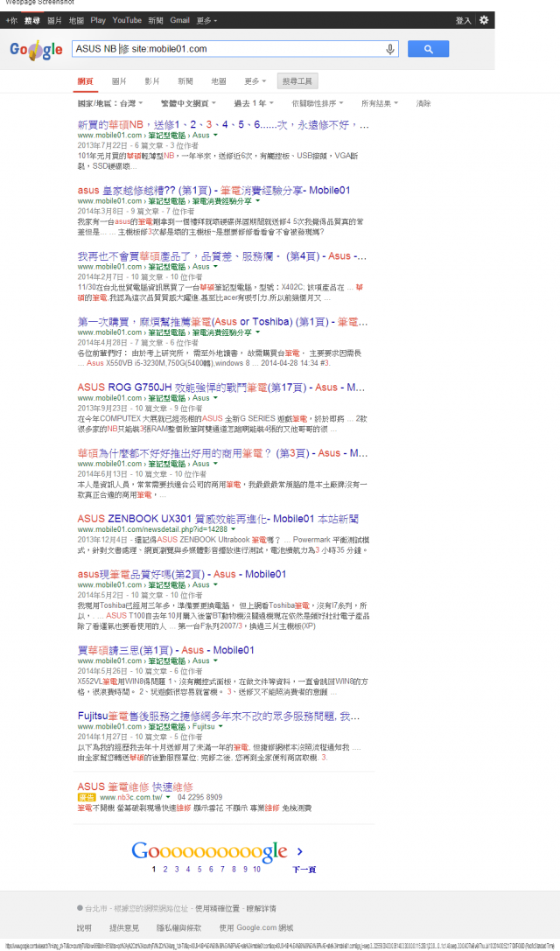Open green arrow under asus 皇家越修越糟 result

(x=257, y=200)
